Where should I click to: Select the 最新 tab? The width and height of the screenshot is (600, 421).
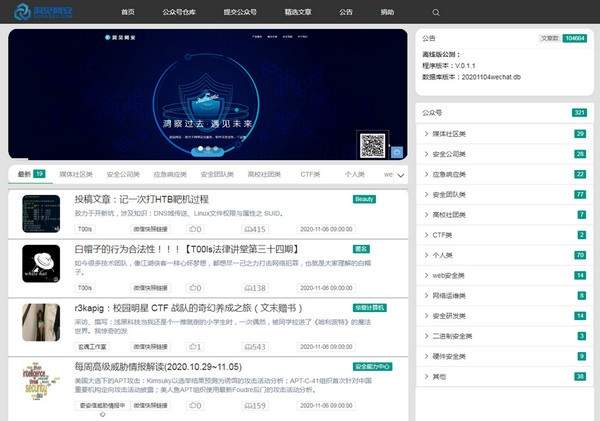(24, 174)
